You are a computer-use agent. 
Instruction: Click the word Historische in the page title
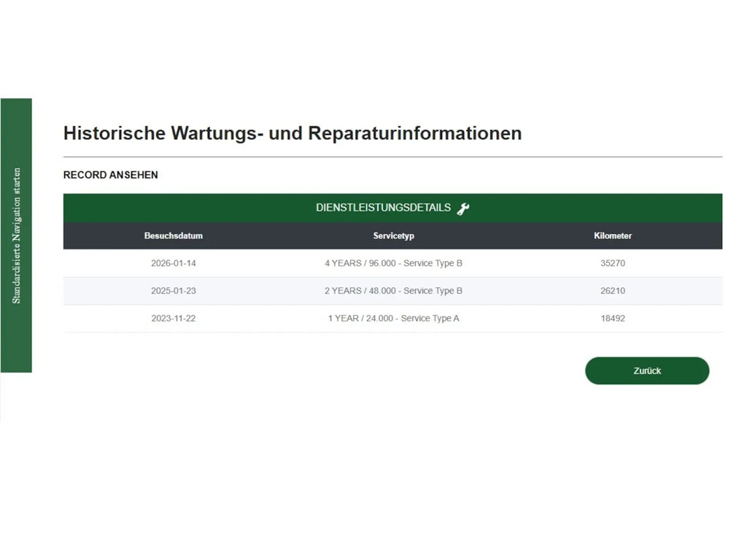114,133
